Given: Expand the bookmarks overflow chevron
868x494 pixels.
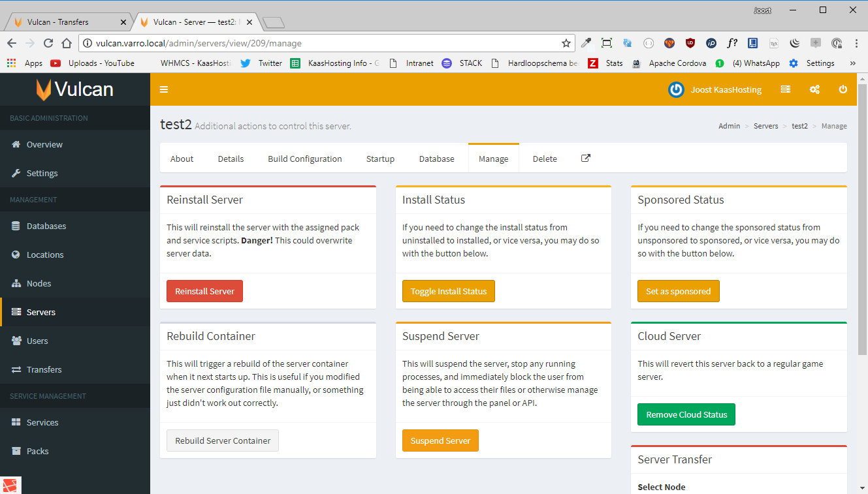Looking at the screenshot, I should pos(852,63).
